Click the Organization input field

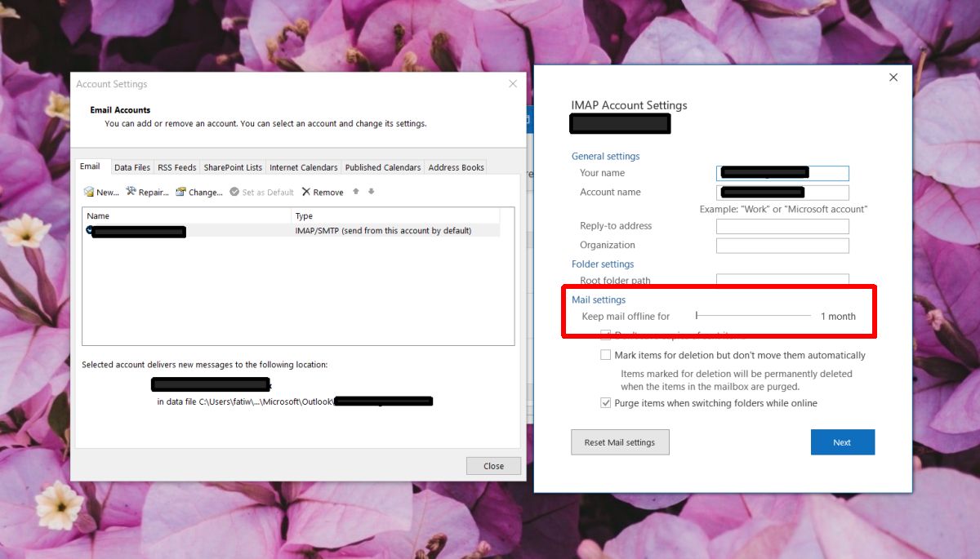tap(782, 246)
